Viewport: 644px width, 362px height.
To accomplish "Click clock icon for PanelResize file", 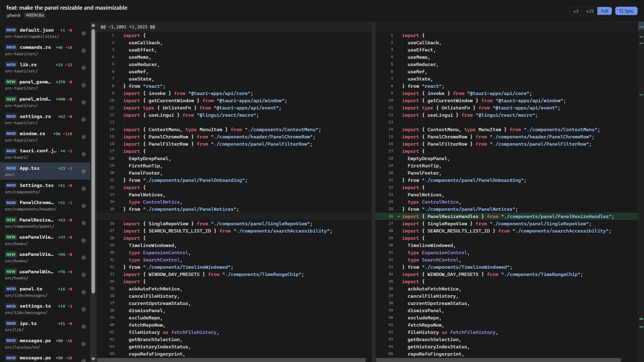I will tap(84, 223).
